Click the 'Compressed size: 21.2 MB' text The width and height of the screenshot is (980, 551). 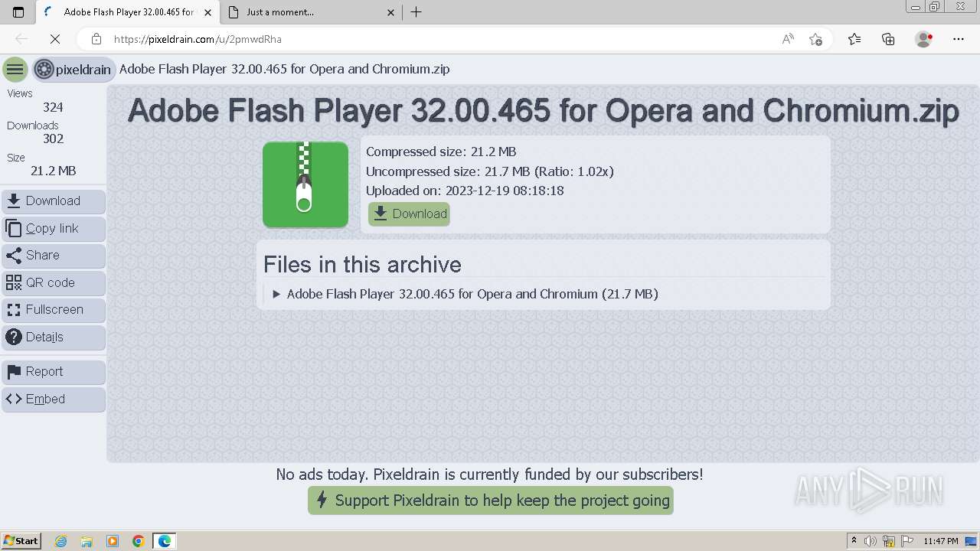(441, 152)
